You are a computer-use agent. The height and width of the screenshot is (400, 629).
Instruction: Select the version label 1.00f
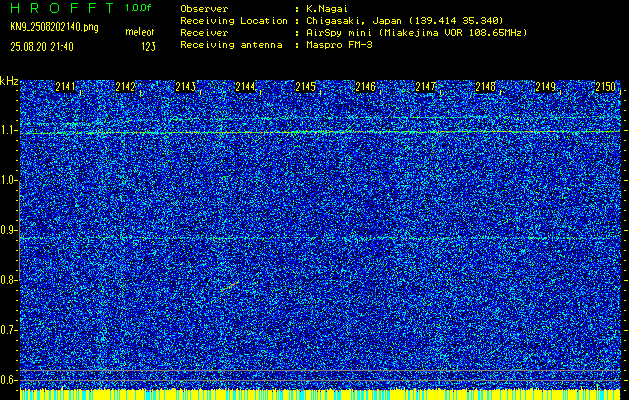pos(138,8)
